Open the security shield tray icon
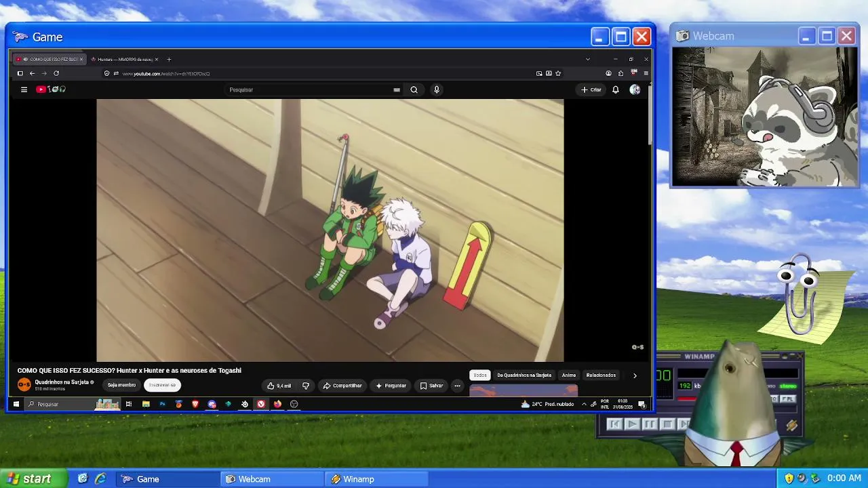The image size is (868, 488). point(789,479)
